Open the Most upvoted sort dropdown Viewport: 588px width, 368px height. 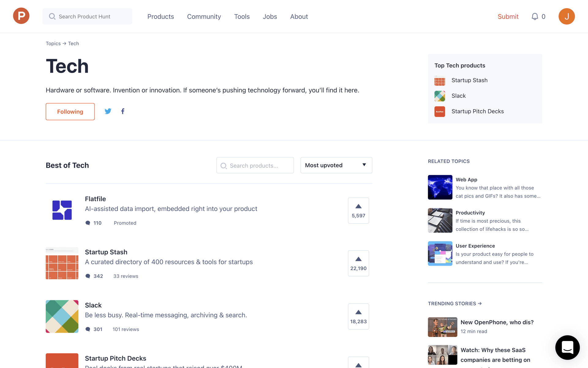pyautogui.click(x=336, y=165)
